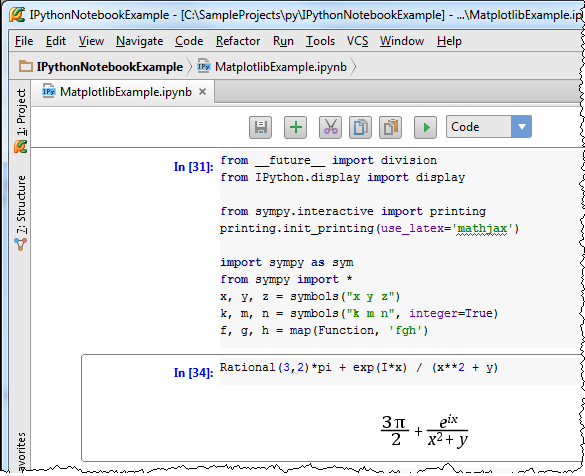Cut cell using scissors icon
Screen dimensions: 585x476
click(330, 127)
